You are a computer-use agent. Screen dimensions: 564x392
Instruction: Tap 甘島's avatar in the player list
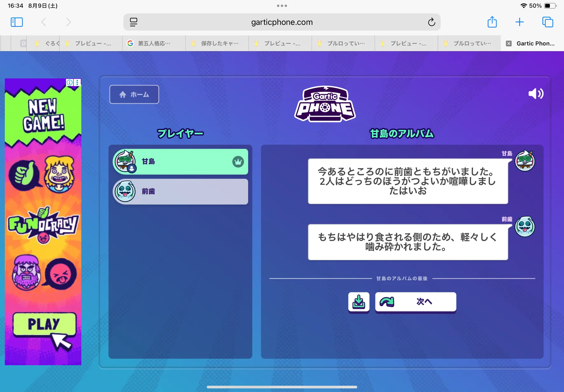125,161
